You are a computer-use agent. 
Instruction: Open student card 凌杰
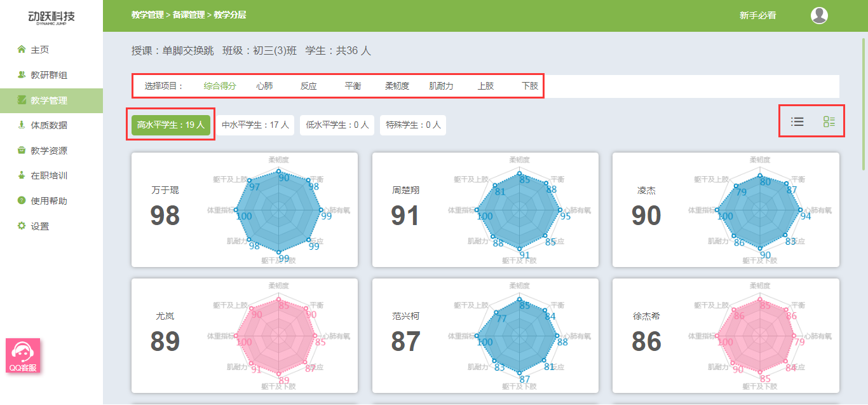[726, 210]
